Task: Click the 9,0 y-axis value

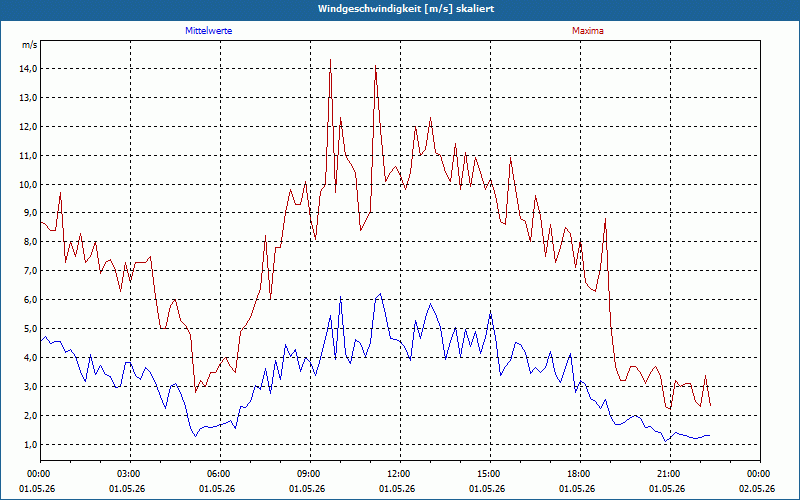Action: 30,213
